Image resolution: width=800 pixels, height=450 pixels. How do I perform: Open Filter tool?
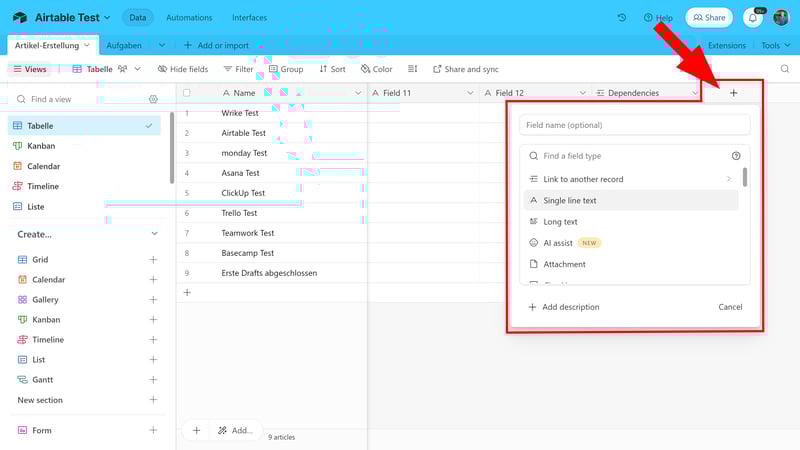(238, 69)
